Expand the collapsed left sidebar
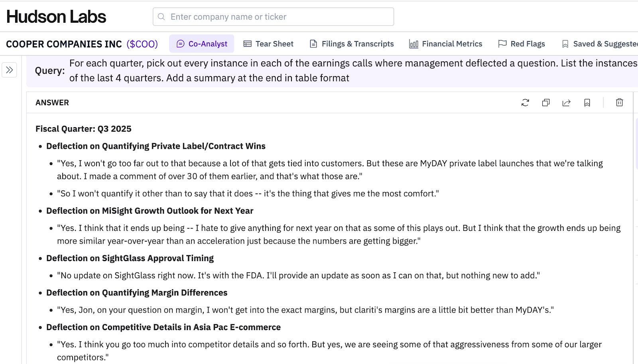 [10, 70]
